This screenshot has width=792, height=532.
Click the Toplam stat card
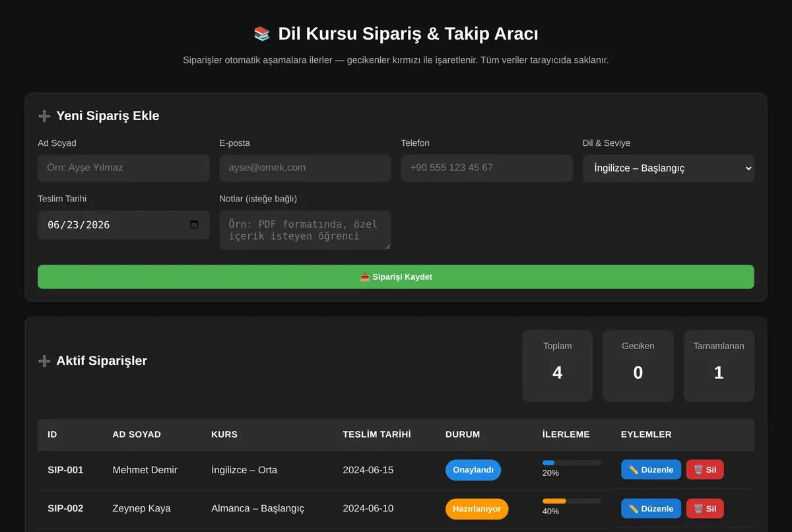[x=558, y=366]
